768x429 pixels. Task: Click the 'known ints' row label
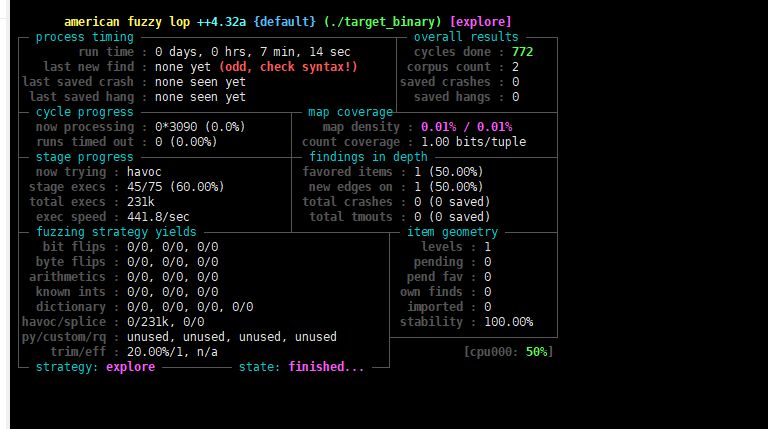[x=71, y=292]
